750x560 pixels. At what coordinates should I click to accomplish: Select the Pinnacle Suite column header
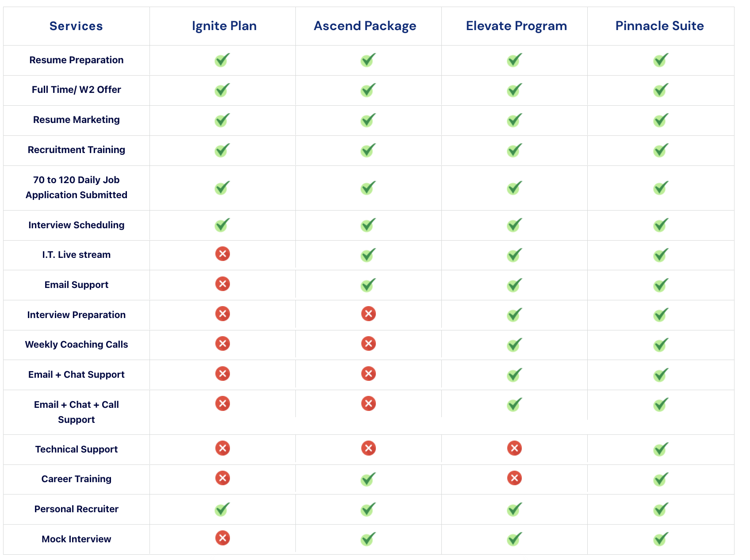660,26
